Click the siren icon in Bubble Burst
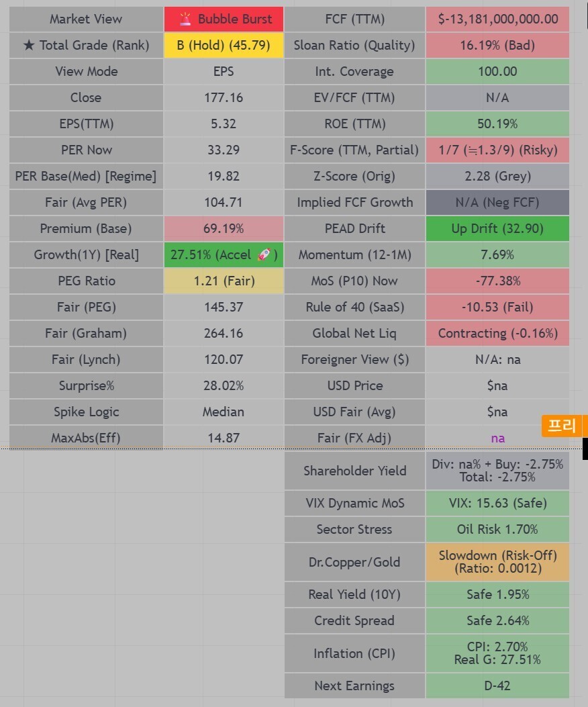Screen dimensions: 588x707 [185, 19]
